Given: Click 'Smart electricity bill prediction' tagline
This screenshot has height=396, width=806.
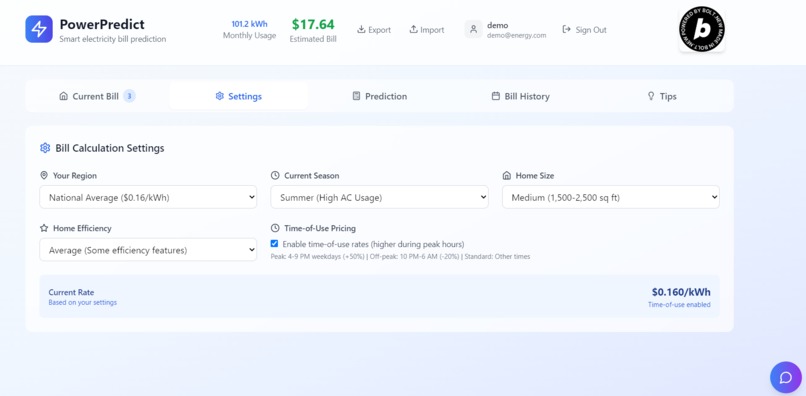Looking at the screenshot, I should click(113, 39).
